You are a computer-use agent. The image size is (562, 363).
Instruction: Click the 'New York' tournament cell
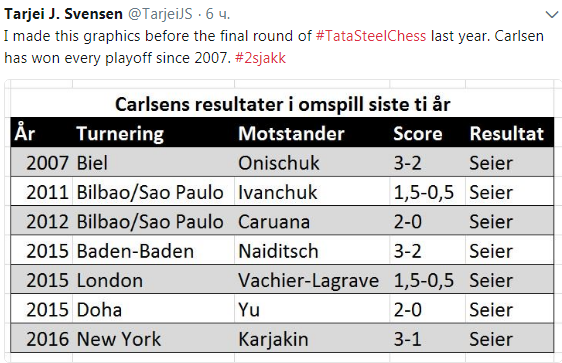119,339
